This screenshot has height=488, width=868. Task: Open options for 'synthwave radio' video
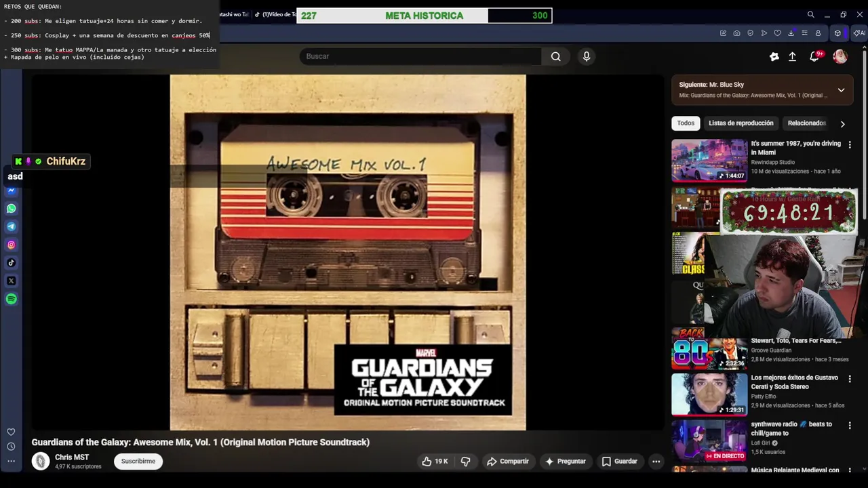tap(850, 426)
